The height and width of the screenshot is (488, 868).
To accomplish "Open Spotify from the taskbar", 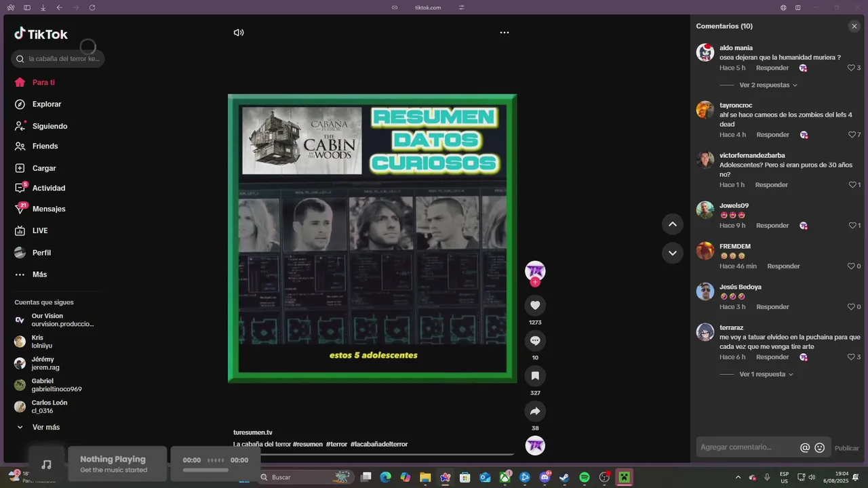I will [585, 477].
